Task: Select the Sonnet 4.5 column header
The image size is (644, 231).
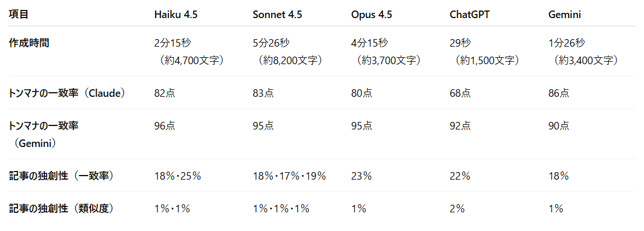Action: point(277,15)
